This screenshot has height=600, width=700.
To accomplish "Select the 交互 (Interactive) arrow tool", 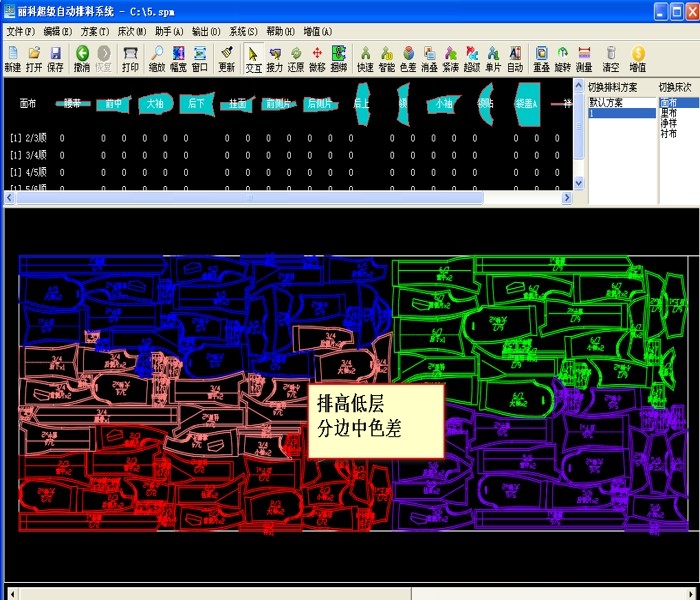I will click(x=253, y=58).
